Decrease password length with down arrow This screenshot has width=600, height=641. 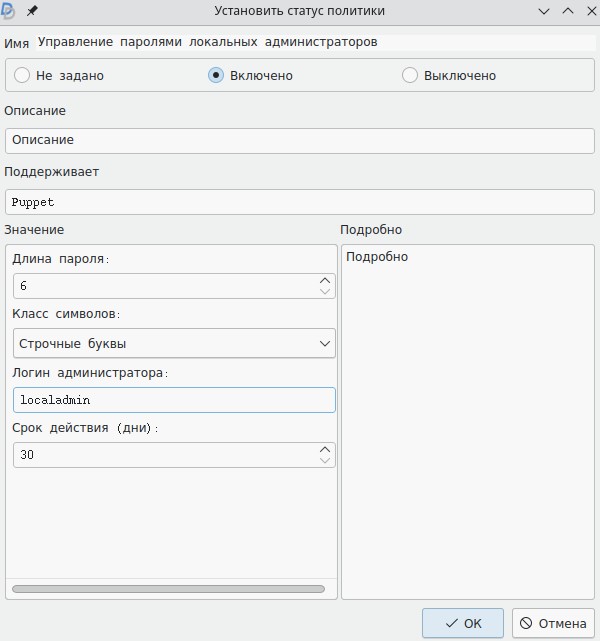point(325,291)
